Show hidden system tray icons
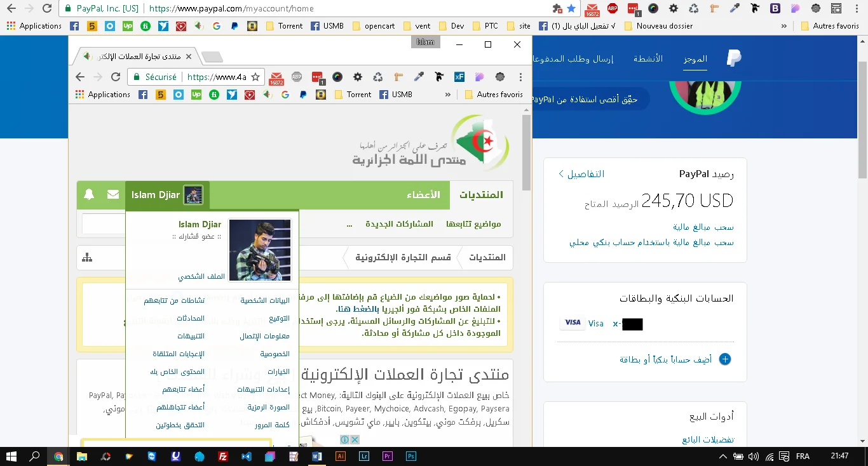This screenshot has width=868, height=466. pos(722,456)
